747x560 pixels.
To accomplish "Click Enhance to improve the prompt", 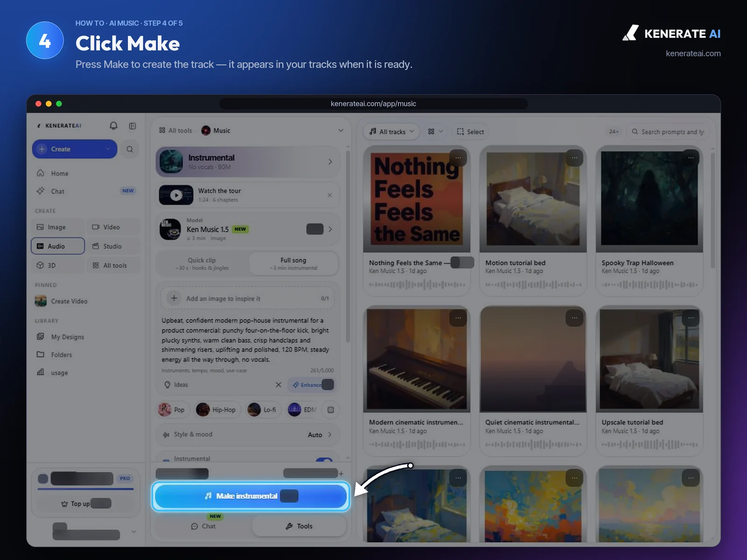I will pos(311,385).
